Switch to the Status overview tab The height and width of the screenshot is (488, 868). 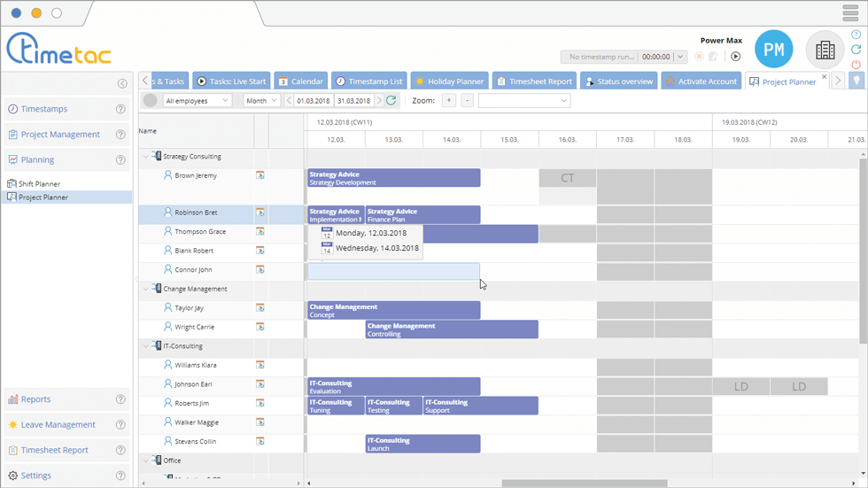(618, 81)
